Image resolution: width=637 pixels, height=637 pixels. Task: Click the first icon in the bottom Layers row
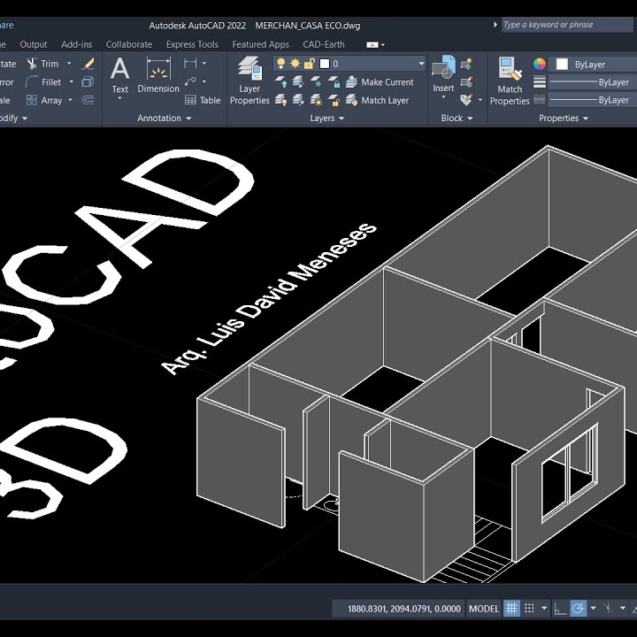coord(281,100)
